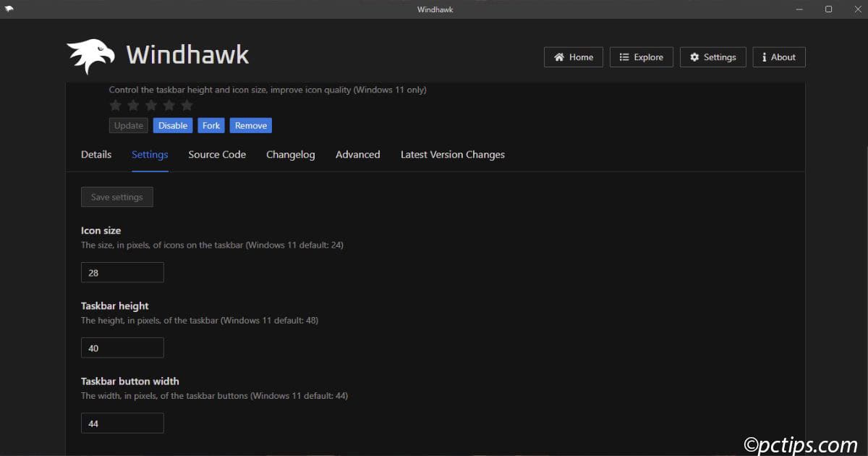Click the text mentioning default 44
This screenshot has width=868, height=456.
click(x=215, y=396)
